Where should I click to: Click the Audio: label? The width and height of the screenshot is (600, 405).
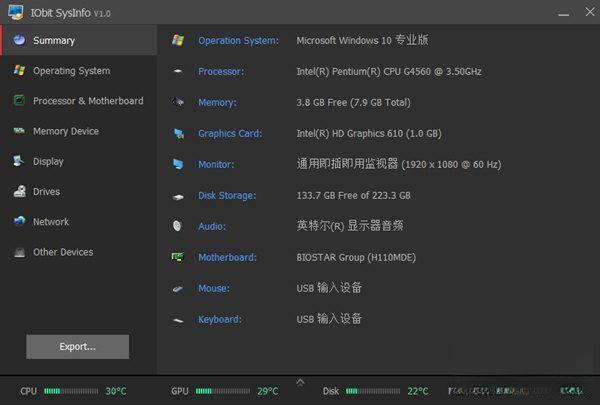212,227
